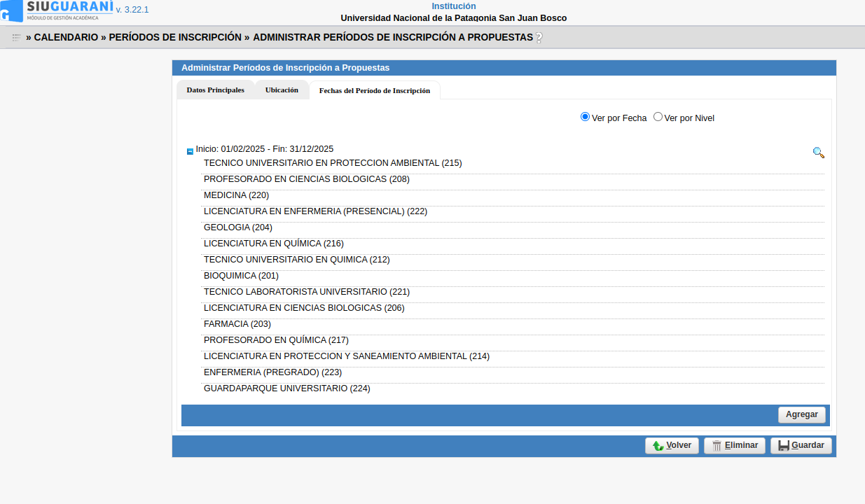This screenshot has width=865, height=504.
Task: Switch to the Datos Principales tab
Action: click(215, 90)
